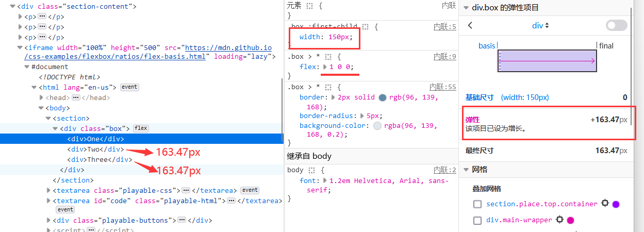
Task: Open the flex-basis.html iframe src link
Action: [x=148, y=52]
